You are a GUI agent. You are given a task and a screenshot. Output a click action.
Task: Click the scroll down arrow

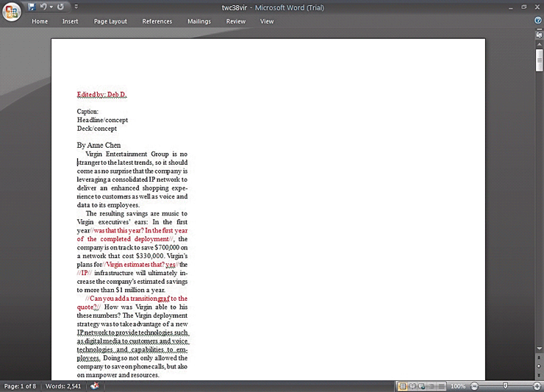[539, 349]
